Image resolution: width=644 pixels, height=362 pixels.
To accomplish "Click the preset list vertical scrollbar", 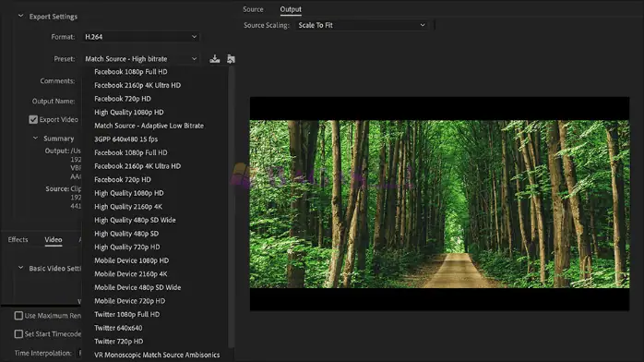I will tap(232, 208).
